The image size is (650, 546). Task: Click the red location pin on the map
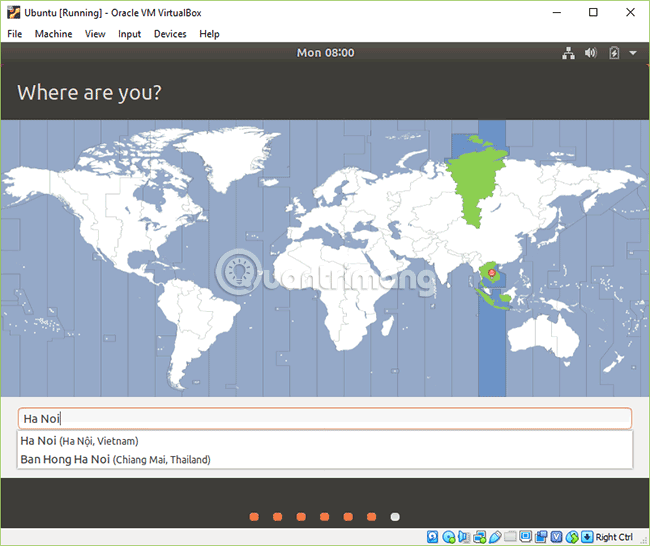(x=492, y=273)
